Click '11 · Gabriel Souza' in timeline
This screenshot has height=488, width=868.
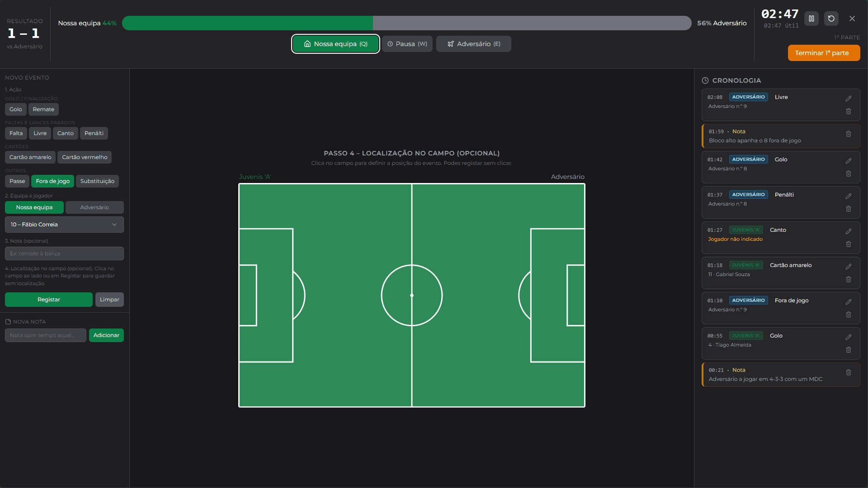729,274
